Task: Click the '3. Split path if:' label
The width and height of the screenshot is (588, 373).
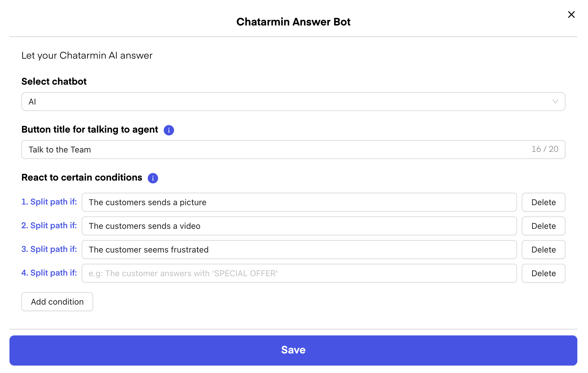Action: pos(49,249)
